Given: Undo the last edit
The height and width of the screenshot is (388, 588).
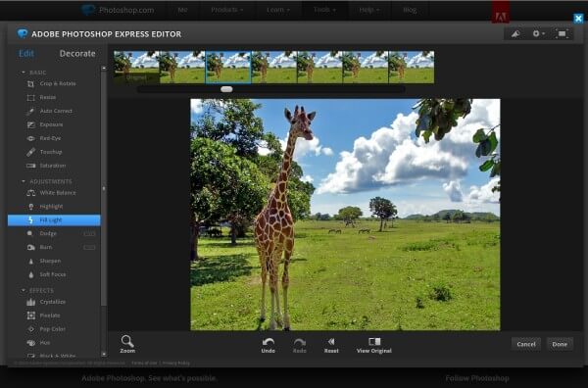Looking at the screenshot, I should pos(269,345).
